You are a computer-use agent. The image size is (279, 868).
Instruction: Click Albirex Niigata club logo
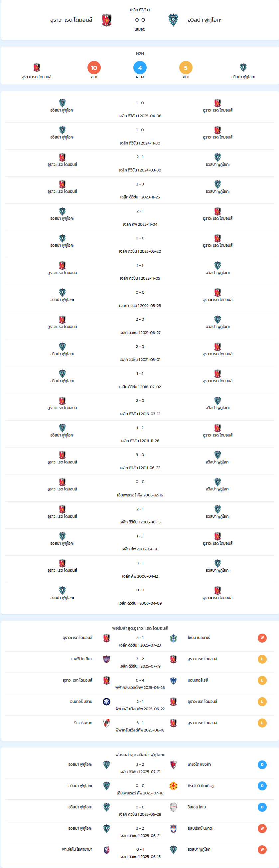pyautogui.click(x=173, y=828)
